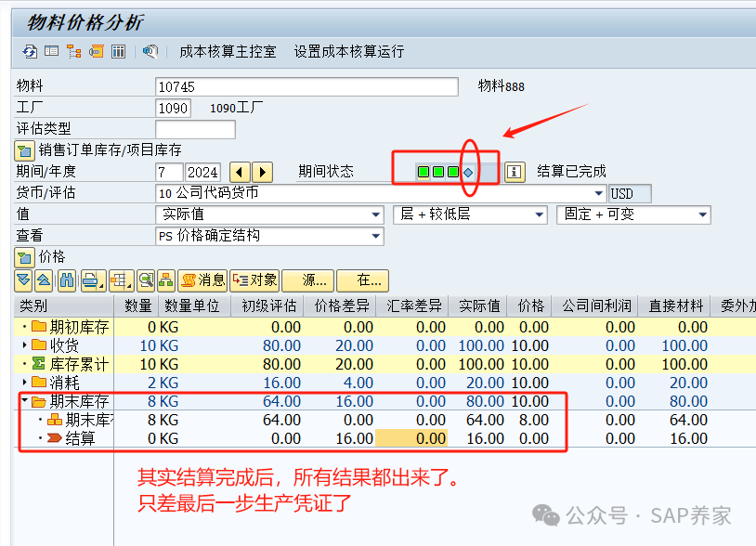
Task: Click the 对象 button
Action: [x=254, y=280]
